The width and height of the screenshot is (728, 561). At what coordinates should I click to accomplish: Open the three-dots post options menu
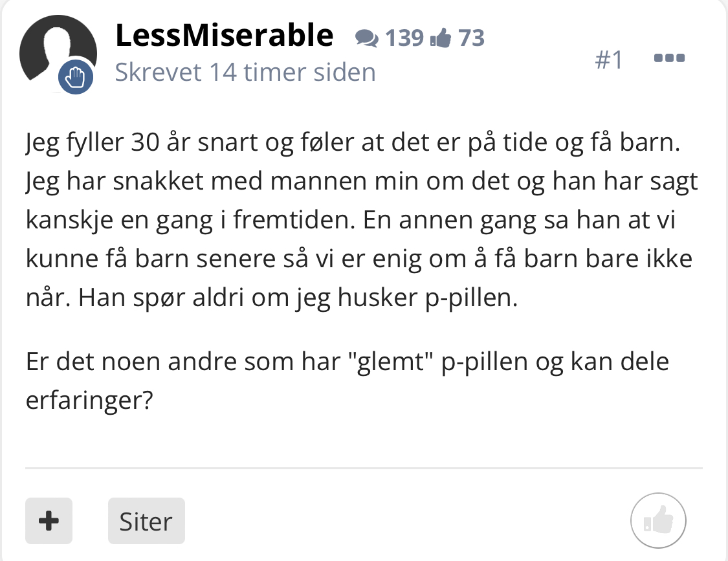[669, 58]
